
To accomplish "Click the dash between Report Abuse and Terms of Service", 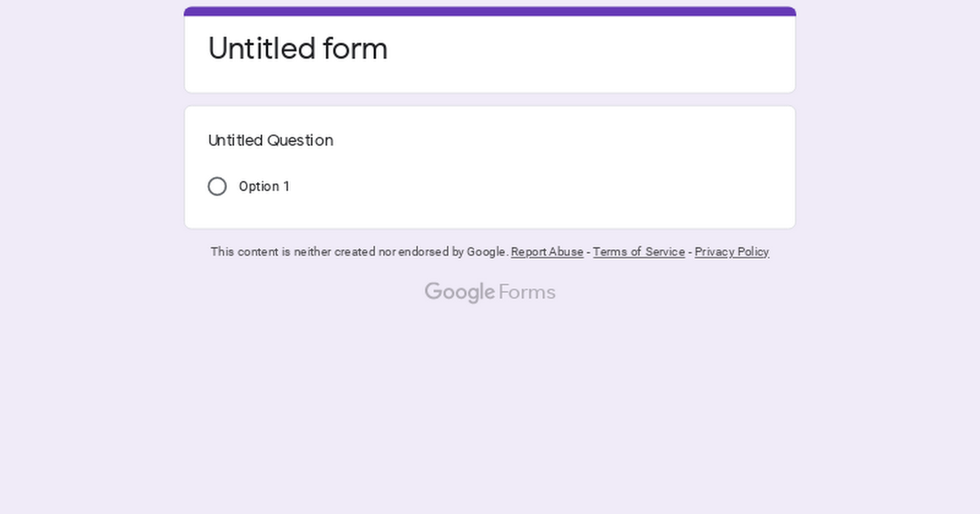I will pyautogui.click(x=588, y=252).
